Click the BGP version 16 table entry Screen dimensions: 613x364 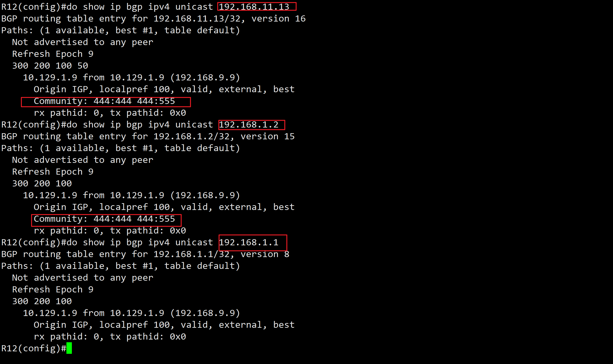[153, 18]
